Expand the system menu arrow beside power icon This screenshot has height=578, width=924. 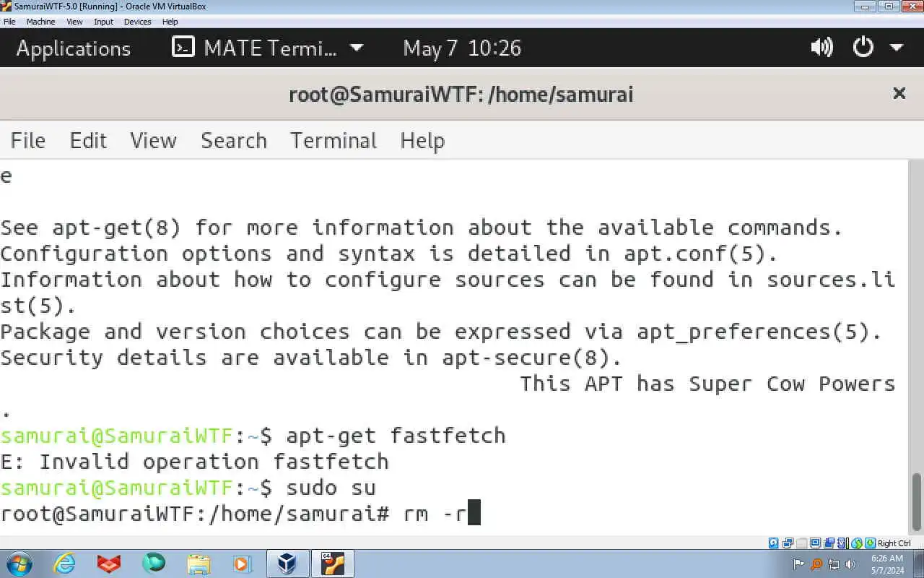point(897,48)
